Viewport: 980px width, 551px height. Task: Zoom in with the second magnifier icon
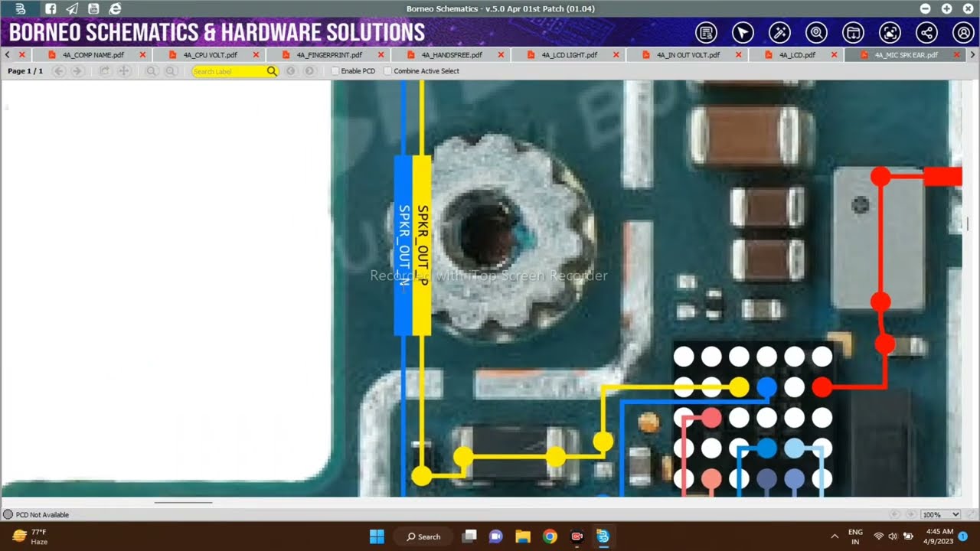171,71
